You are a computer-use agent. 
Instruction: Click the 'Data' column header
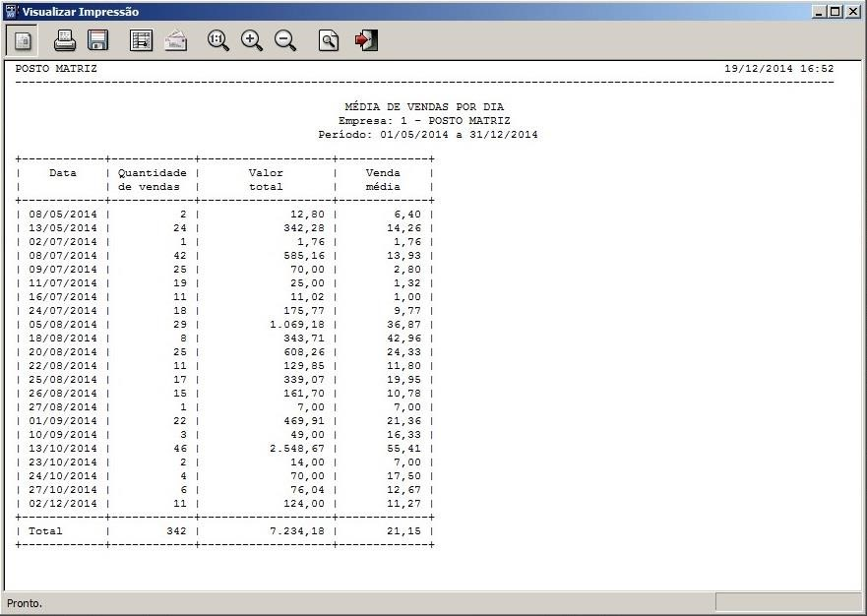(62, 172)
